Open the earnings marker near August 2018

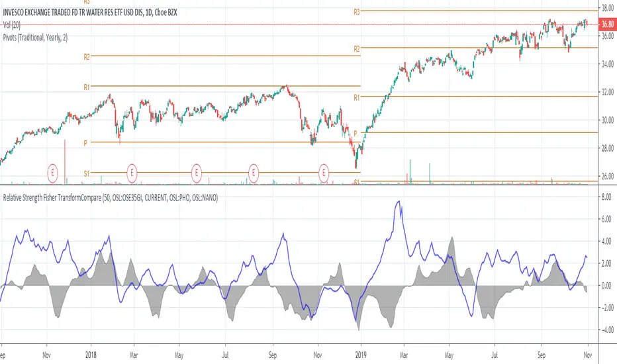click(x=254, y=173)
